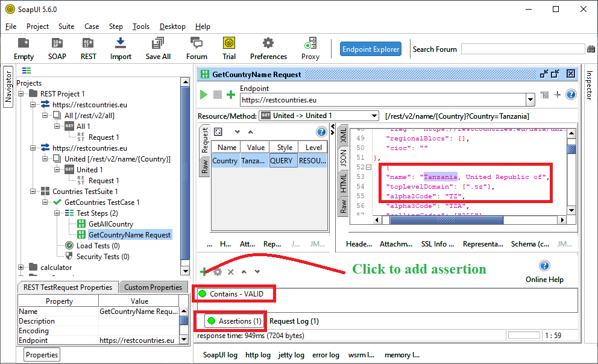Select Load Tests (0) in tree
Viewport: 598px width, 364px height.
coord(98,246)
